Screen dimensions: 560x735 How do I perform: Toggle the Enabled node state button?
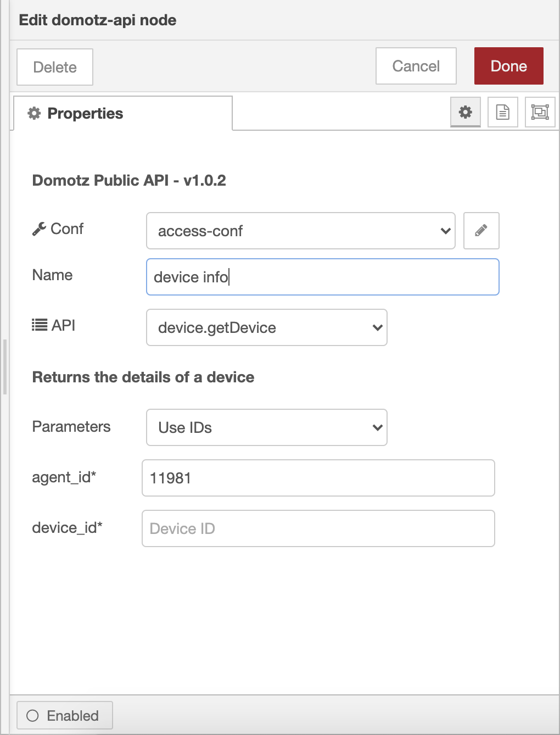(x=65, y=715)
